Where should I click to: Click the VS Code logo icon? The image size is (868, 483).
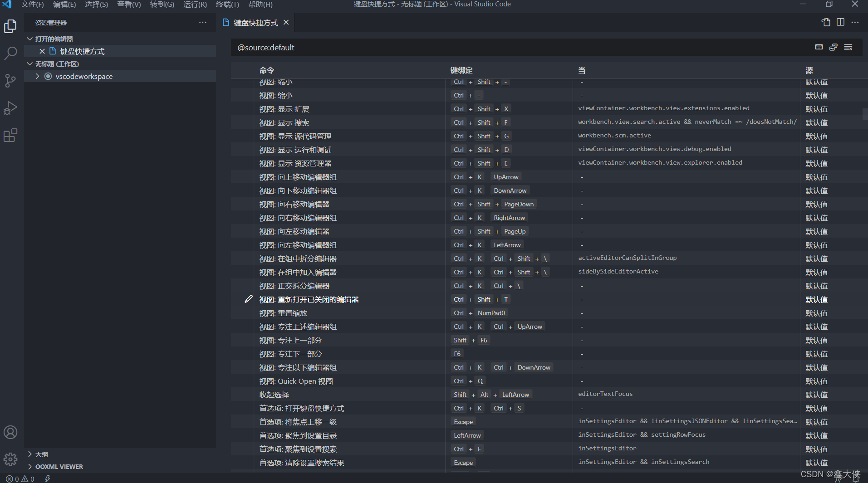tap(7, 4)
